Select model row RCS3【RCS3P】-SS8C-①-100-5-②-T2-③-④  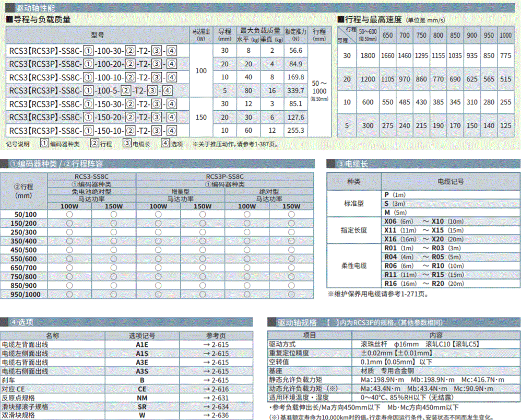[91, 90]
